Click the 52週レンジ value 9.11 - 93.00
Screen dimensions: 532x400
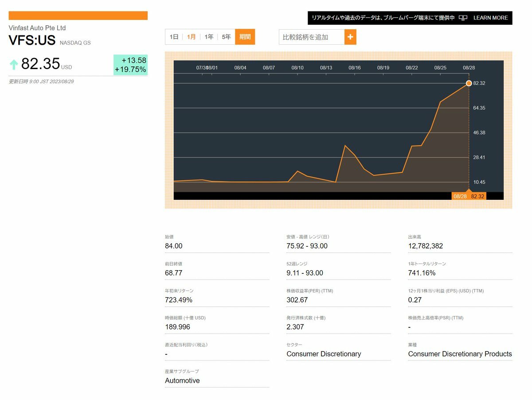pyautogui.click(x=305, y=273)
